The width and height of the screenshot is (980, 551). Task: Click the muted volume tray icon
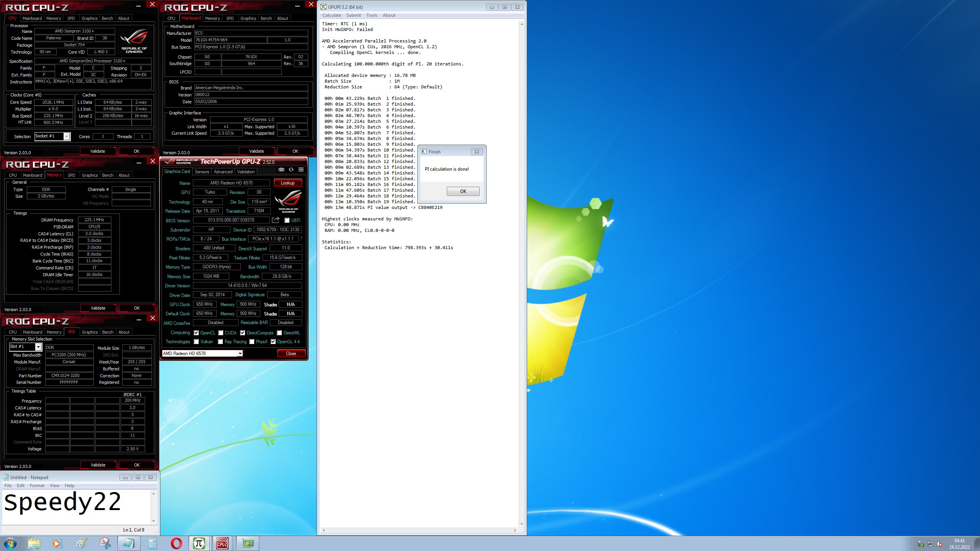[x=939, y=544]
